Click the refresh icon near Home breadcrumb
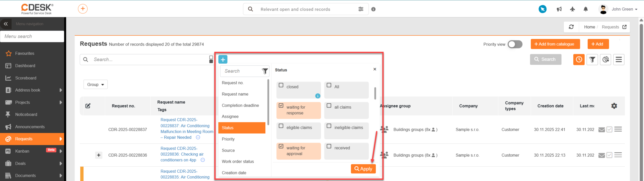644x181 pixels. (571, 27)
